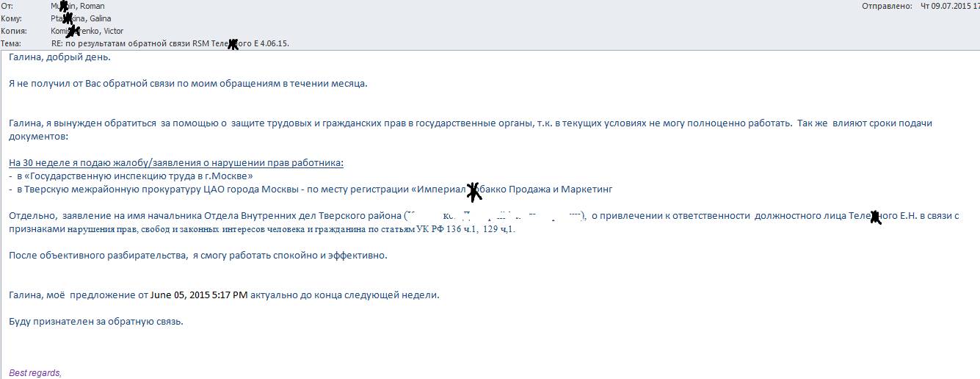
Task: Click the underlined line На 30 неделе я подаю жалобу
Action: [x=175, y=162]
